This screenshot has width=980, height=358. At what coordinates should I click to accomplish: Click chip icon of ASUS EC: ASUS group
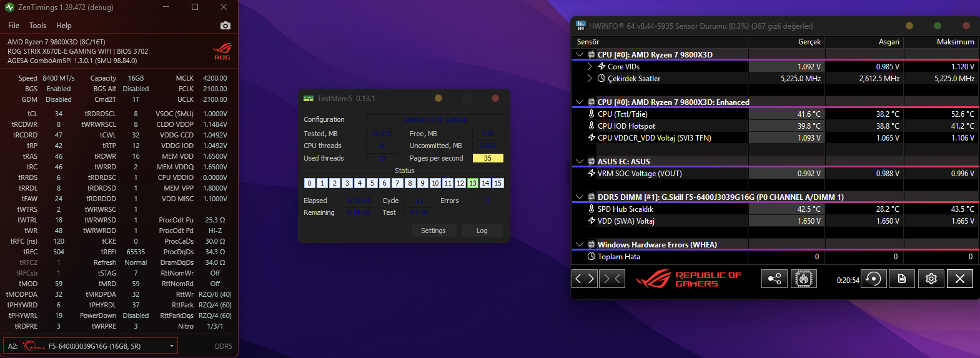click(x=591, y=161)
